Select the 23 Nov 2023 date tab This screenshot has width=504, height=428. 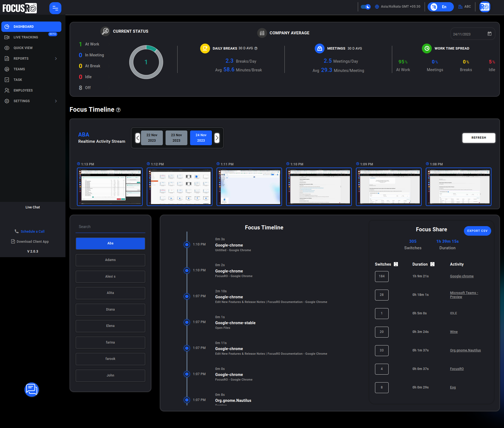[x=176, y=138]
